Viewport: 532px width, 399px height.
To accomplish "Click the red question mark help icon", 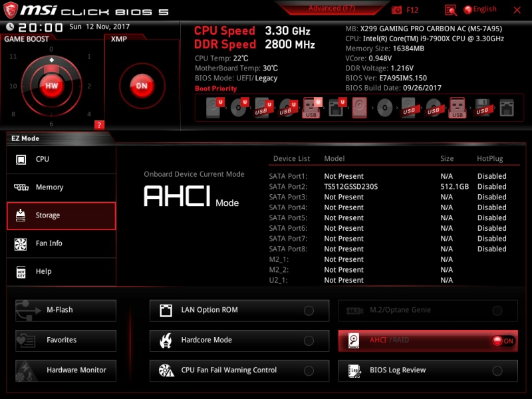I will click(99, 125).
